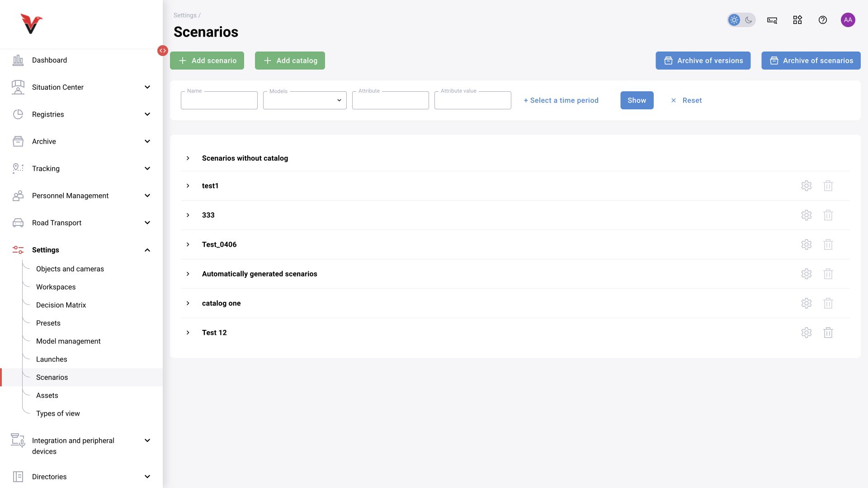Click the Show filter button
The width and height of the screenshot is (868, 488).
[637, 100]
